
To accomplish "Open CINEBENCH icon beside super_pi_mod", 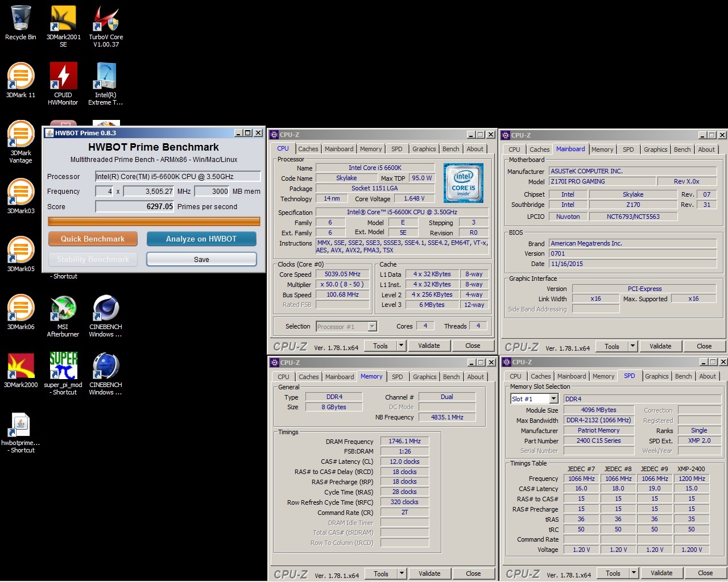I will tap(106, 374).
